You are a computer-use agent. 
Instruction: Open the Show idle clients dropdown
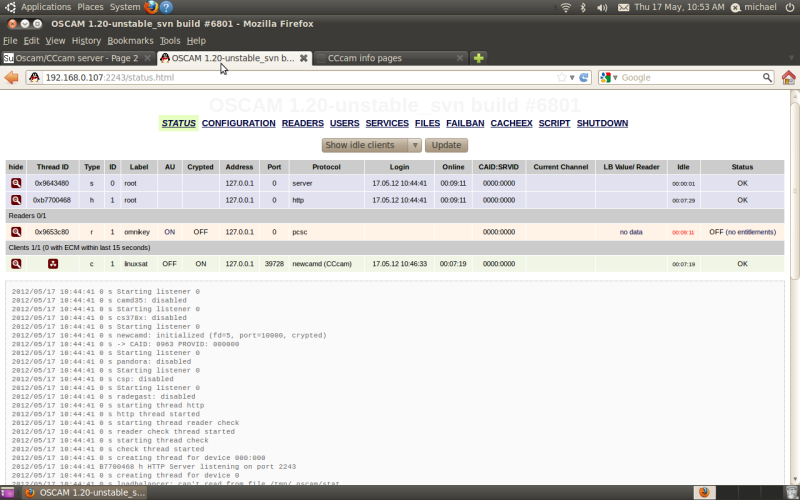click(371, 145)
